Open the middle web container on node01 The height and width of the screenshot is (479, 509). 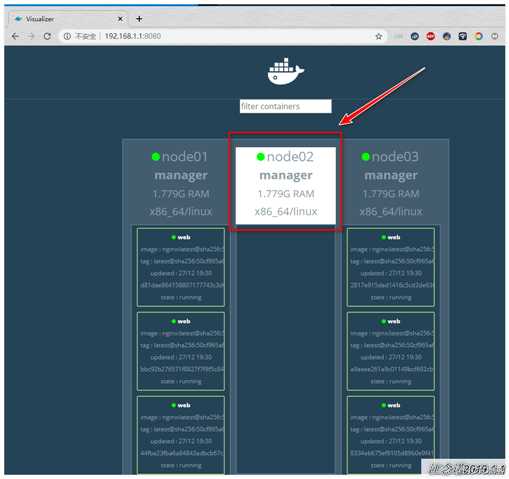click(181, 351)
